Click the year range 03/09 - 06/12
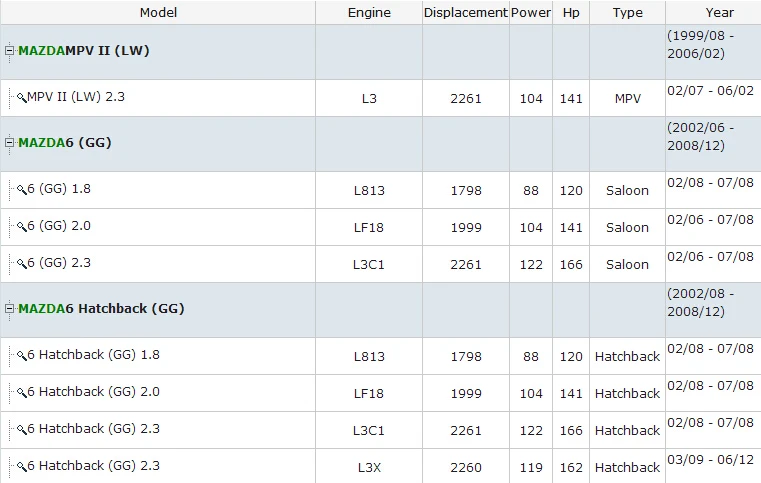Screen dimensions: 761x483 [x=710, y=459]
